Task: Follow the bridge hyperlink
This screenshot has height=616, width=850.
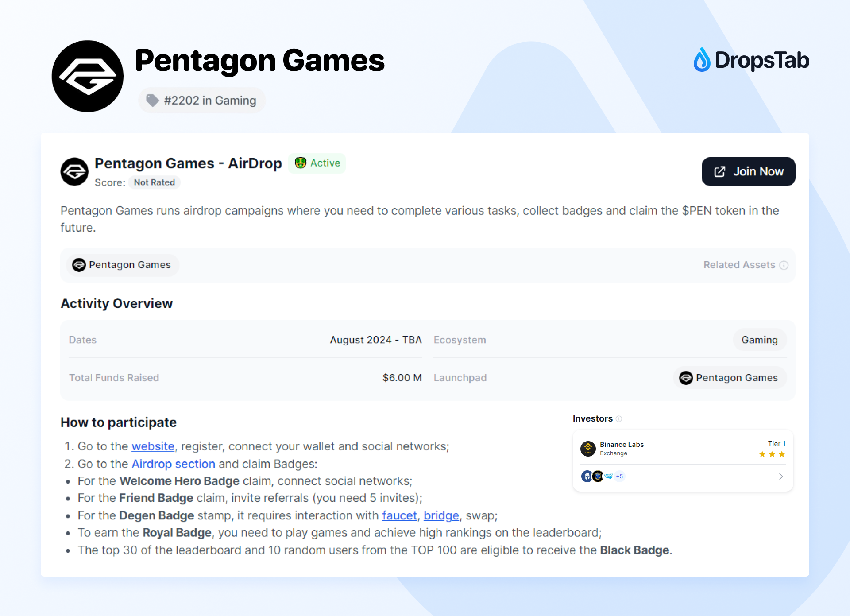Action: pos(441,516)
